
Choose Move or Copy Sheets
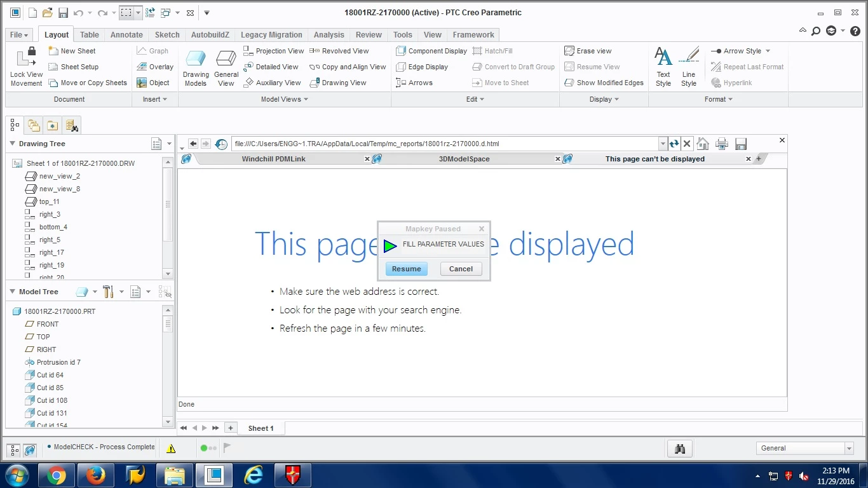(x=88, y=83)
